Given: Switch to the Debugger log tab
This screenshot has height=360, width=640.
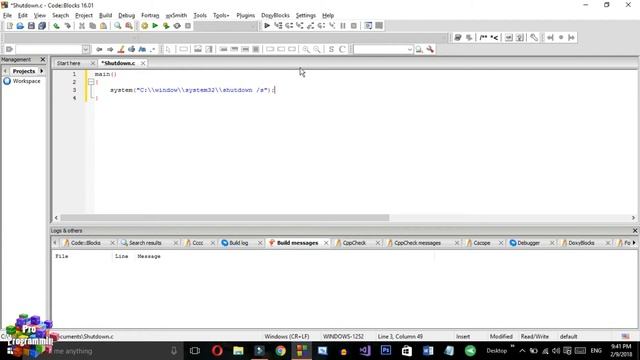Looking at the screenshot, I should click(528, 243).
